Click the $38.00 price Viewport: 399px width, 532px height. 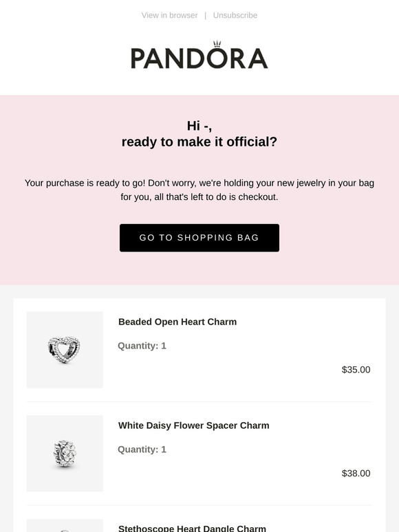pyautogui.click(x=356, y=473)
